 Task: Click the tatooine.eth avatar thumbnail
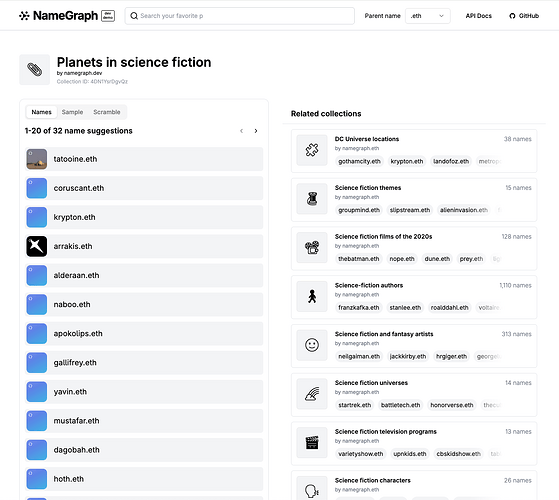coord(37,159)
